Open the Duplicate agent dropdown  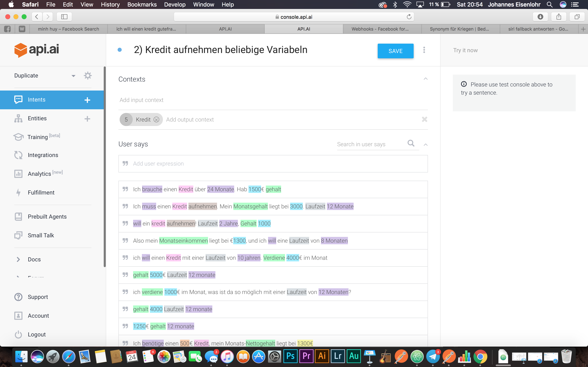[x=73, y=76]
